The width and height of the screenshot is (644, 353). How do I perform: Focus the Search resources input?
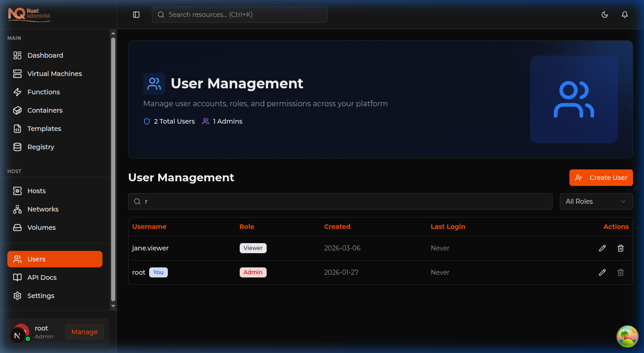coord(245,15)
